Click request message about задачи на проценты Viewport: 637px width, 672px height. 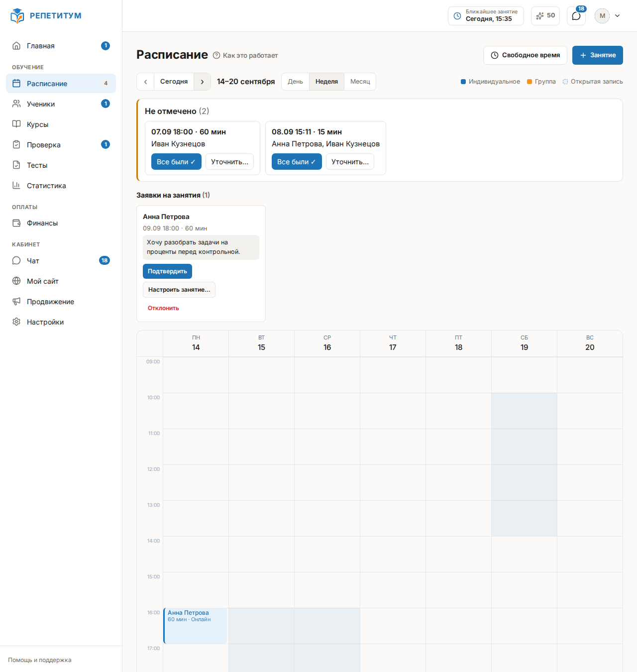click(x=201, y=247)
